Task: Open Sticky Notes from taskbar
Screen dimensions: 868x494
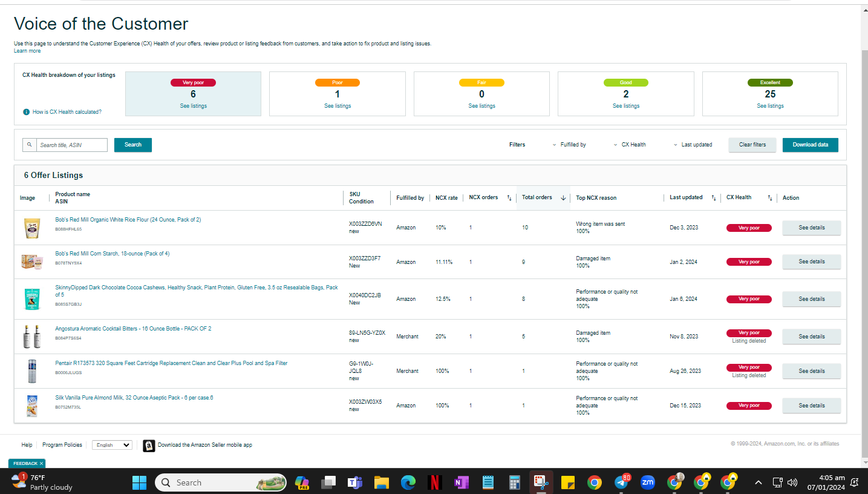Action: [567, 482]
